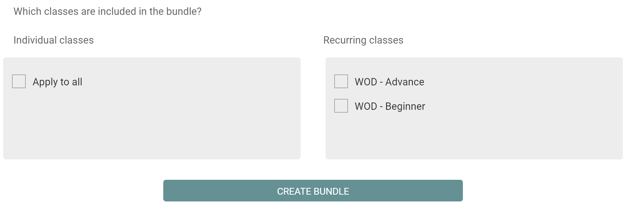Click the "WOD - Beginner" label text
This screenshot has height=210, width=644.
pos(390,107)
